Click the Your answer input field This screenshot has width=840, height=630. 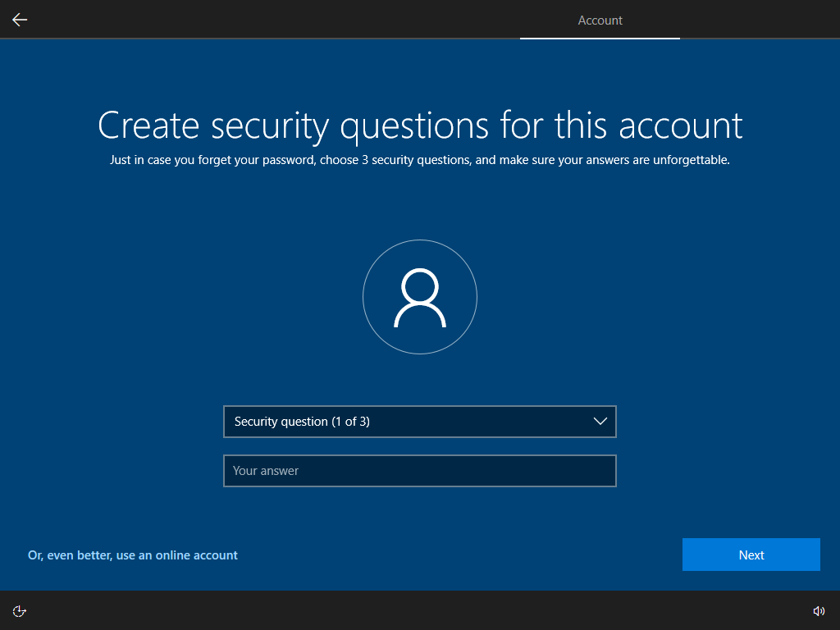pyautogui.click(x=420, y=471)
